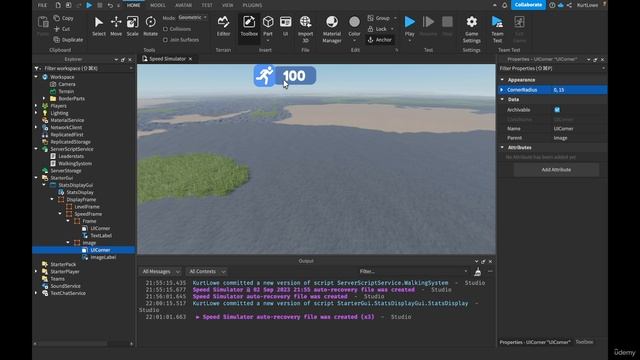Switch to the AVATAR ribbon tab
Viewport: 640px width, 360px height.
pos(183,5)
